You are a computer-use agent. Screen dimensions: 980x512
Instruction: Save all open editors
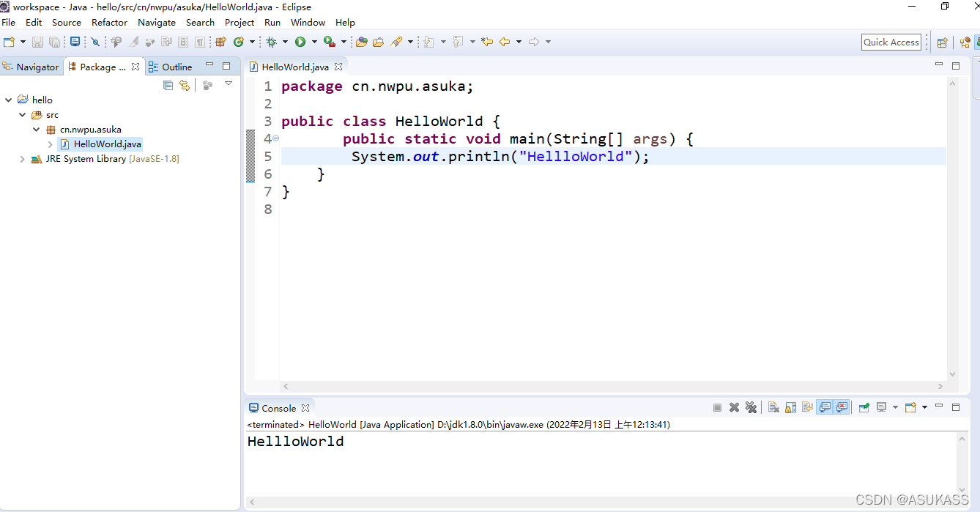click(54, 42)
